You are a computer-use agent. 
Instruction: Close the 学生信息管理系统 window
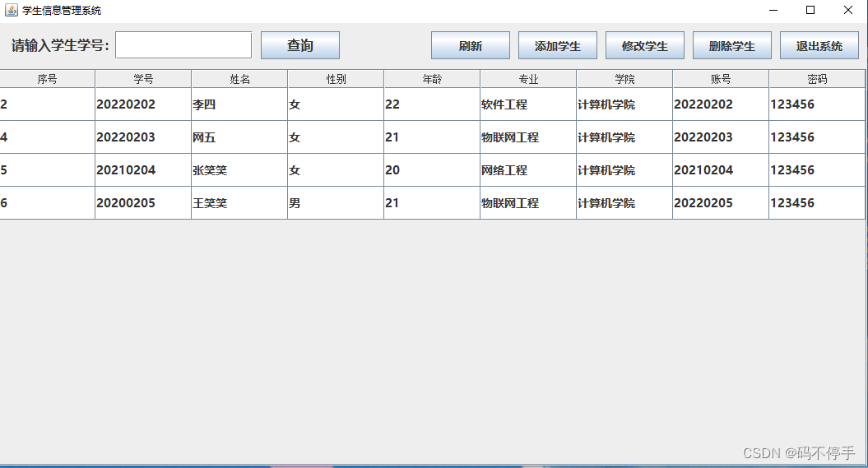(848, 10)
